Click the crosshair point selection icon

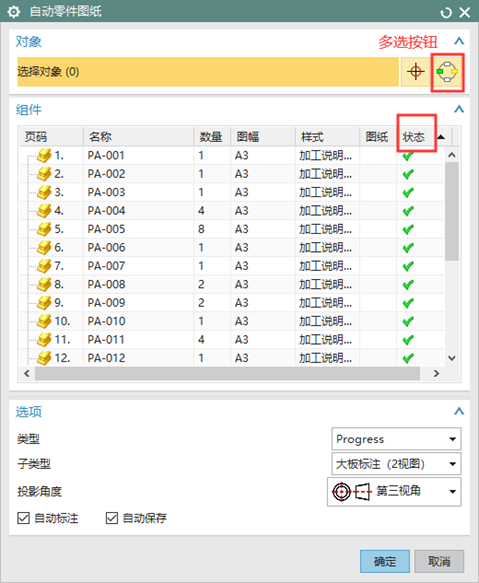coord(415,71)
